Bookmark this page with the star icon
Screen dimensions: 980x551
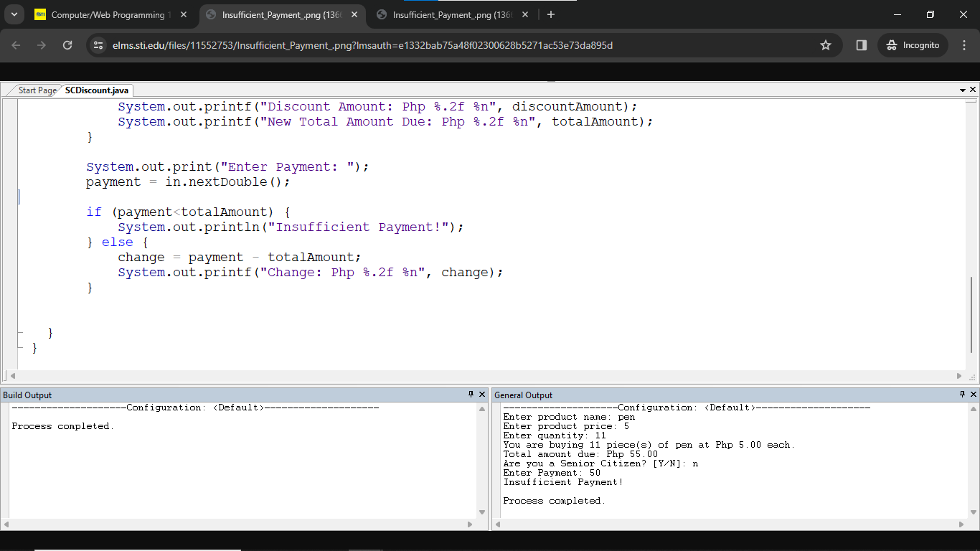pos(826,45)
